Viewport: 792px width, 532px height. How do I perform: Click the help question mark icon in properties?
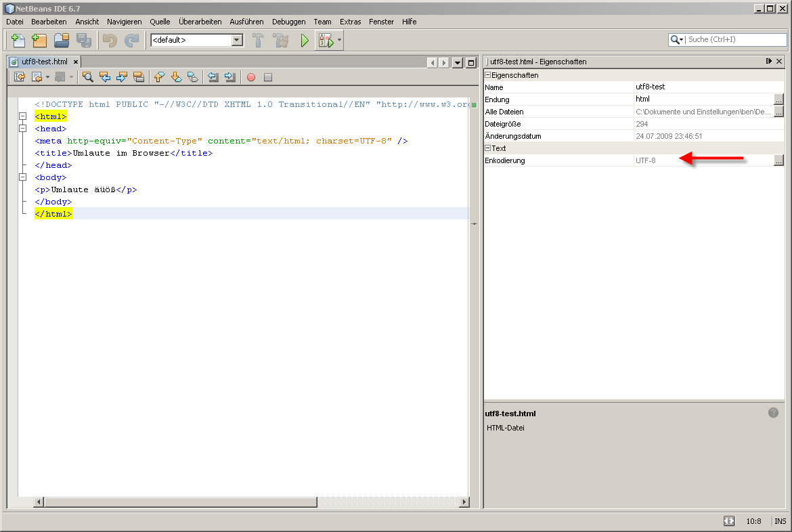(x=773, y=413)
